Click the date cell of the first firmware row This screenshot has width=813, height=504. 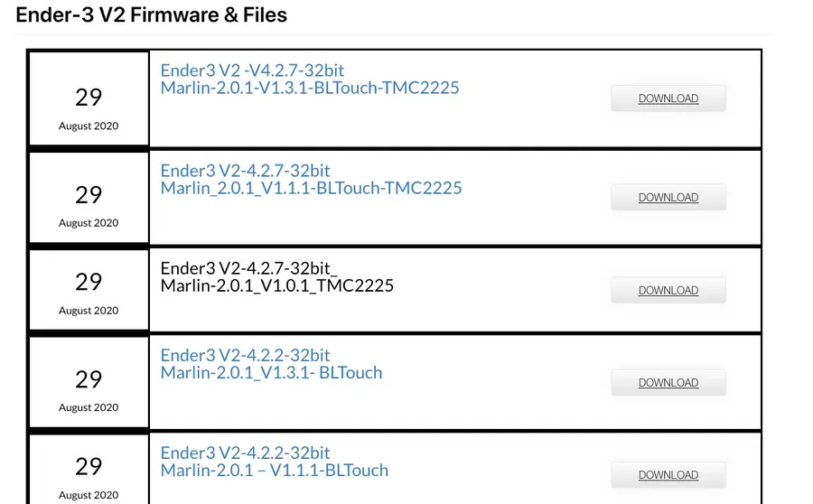(89, 98)
